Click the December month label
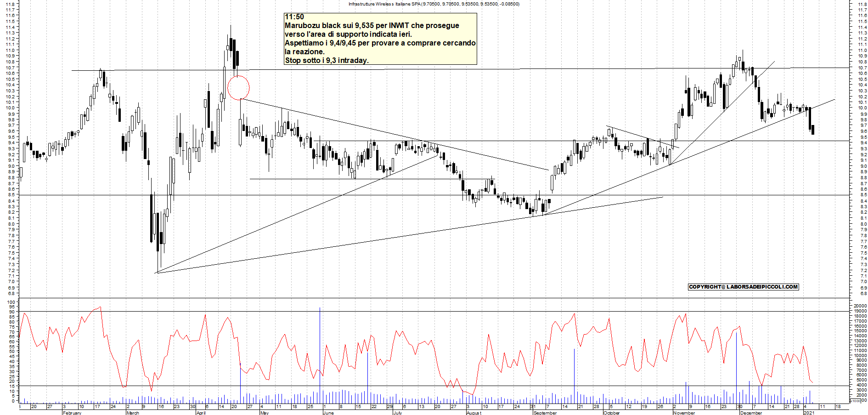 pos(751,413)
